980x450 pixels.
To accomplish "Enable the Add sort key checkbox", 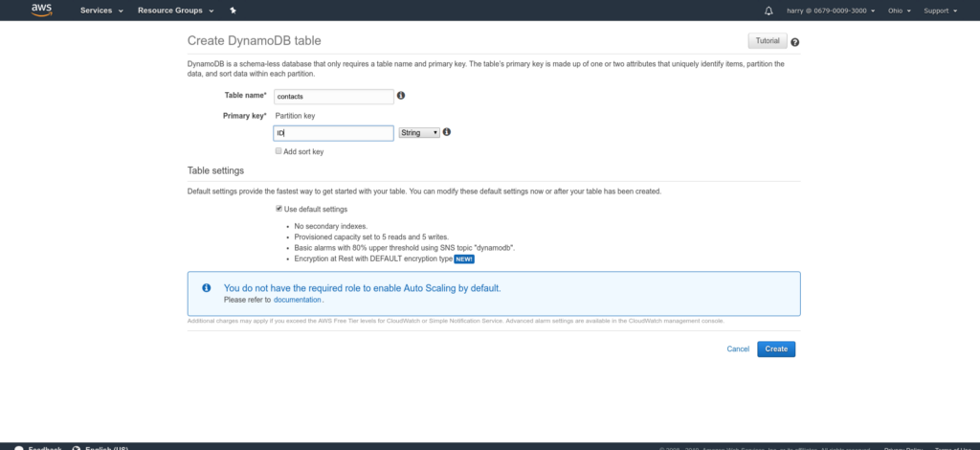I will point(278,151).
